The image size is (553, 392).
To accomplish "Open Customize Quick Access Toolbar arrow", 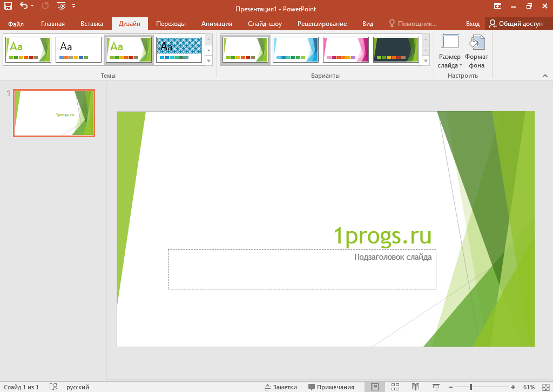I will pyautogui.click(x=73, y=6).
